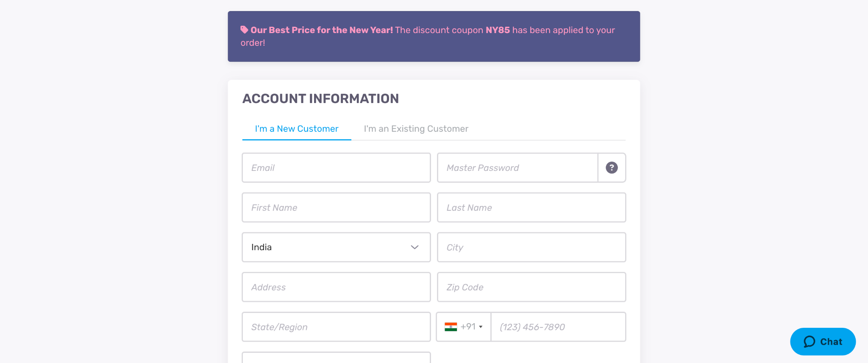Open the Chat support widget
Screen dimensions: 868x363
[822, 341]
